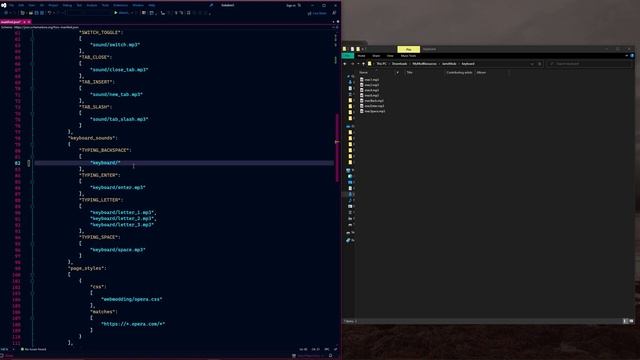Open notifications bell in Visual Studio status bar
The width and height of the screenshot is (640, 360).
330,356
